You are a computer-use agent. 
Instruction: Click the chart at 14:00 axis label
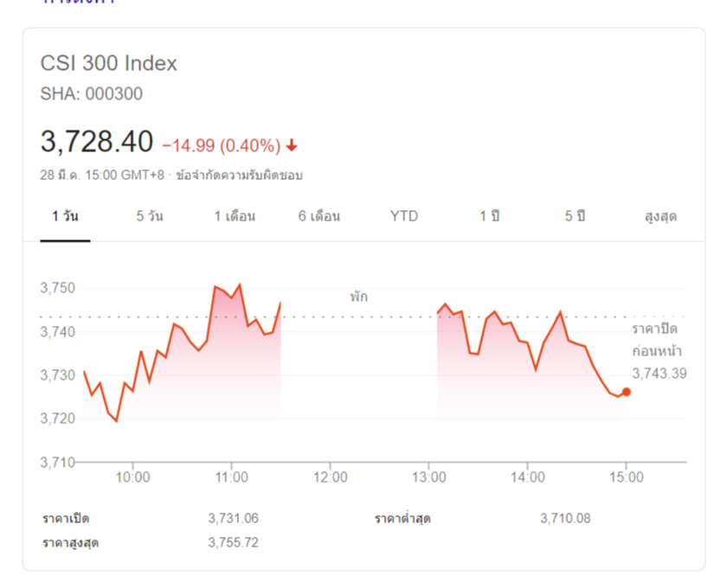[x=528, y=477]
